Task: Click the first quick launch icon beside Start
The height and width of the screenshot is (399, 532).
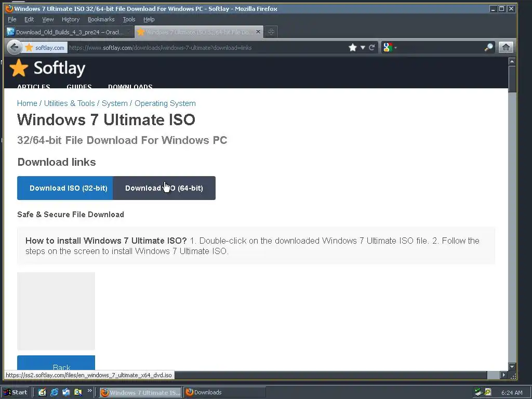Action: coord(43,392)
